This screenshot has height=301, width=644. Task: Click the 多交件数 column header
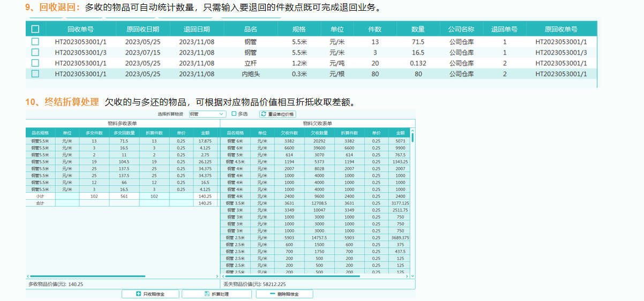(x=94, y=133)
